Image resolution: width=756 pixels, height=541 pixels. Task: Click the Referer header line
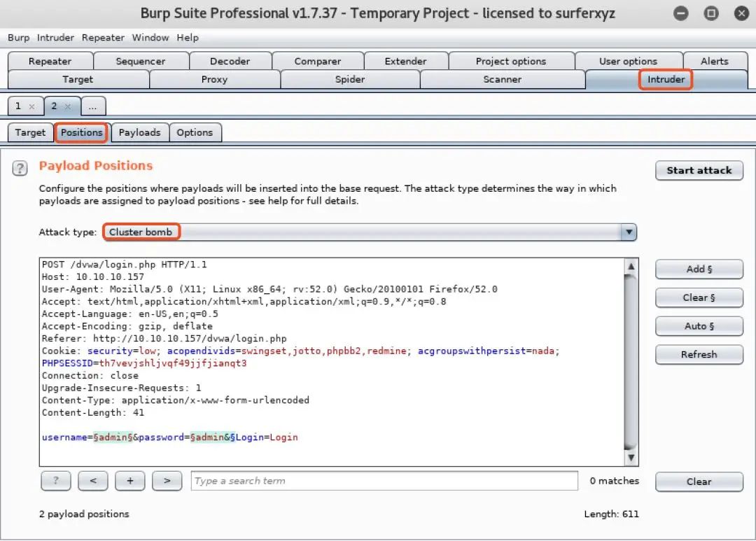click(164, 339)
